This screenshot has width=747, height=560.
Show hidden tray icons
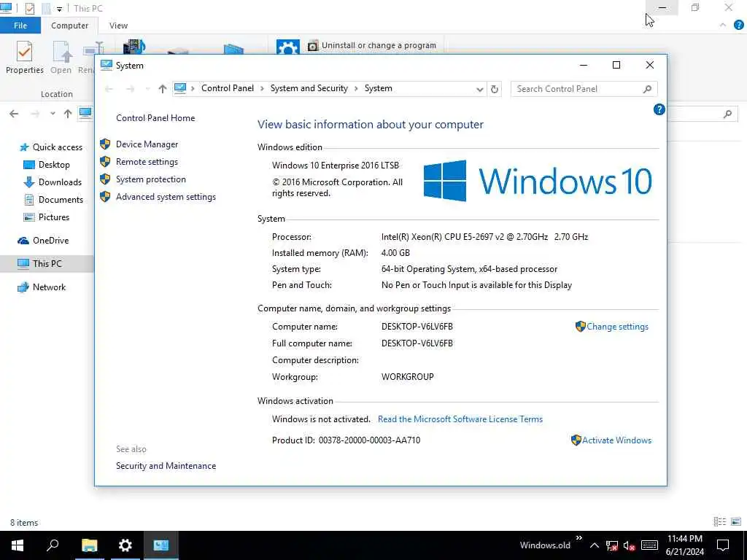(595, 545)
